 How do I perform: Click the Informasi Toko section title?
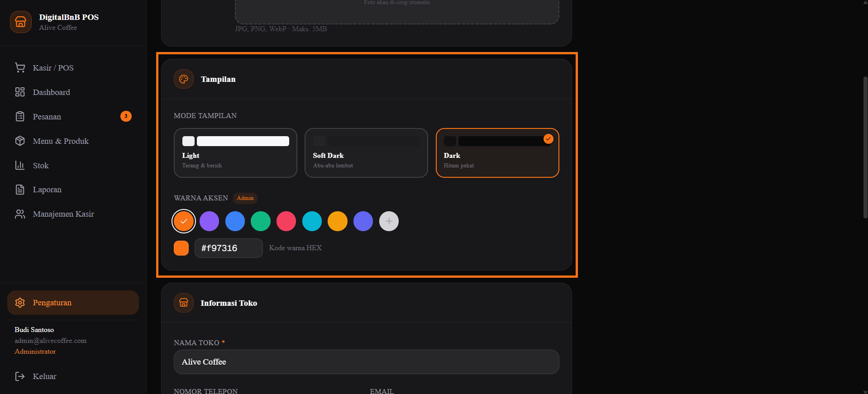coord(229,303)
